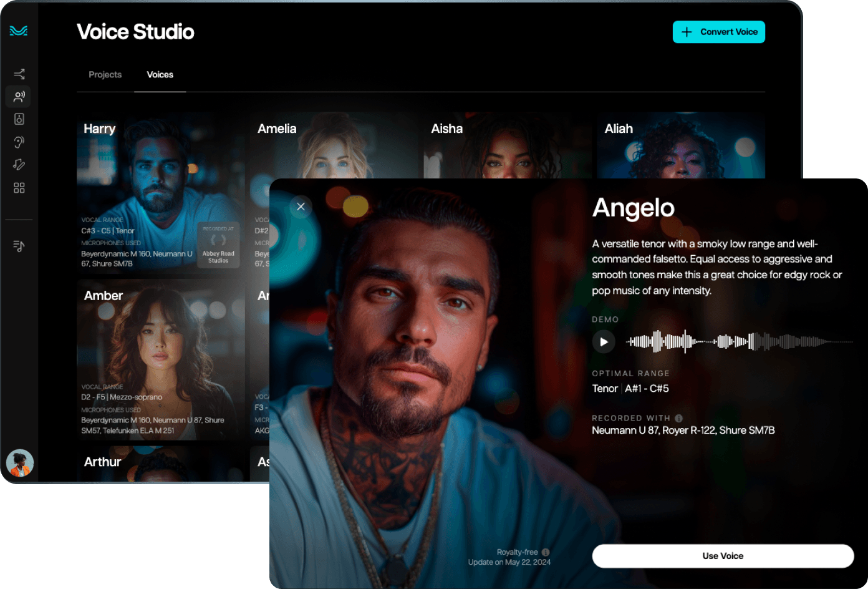Click the info icon beside Royalty-free
This screenshot has height=589, width=868.
click(x=546, y=552)
